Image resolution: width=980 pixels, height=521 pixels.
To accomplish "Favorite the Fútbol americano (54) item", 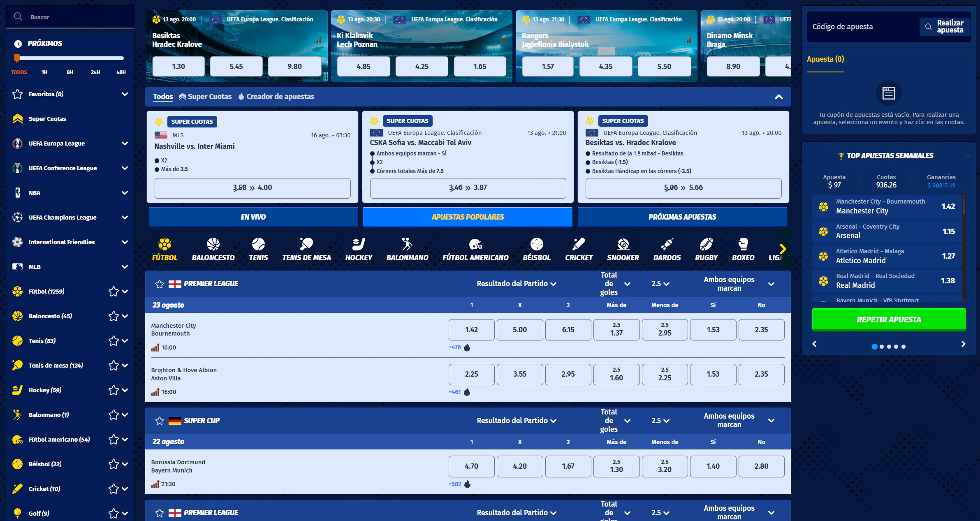I will 114,440.
